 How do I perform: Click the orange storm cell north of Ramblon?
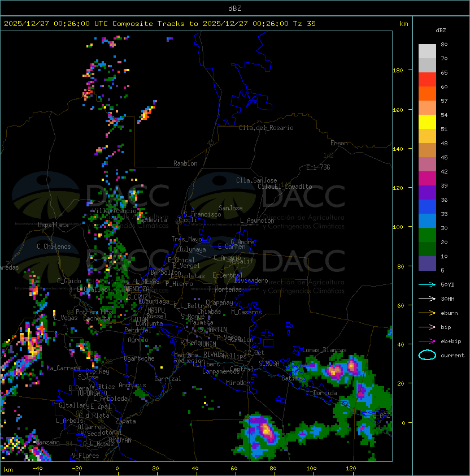click(146, 114)
